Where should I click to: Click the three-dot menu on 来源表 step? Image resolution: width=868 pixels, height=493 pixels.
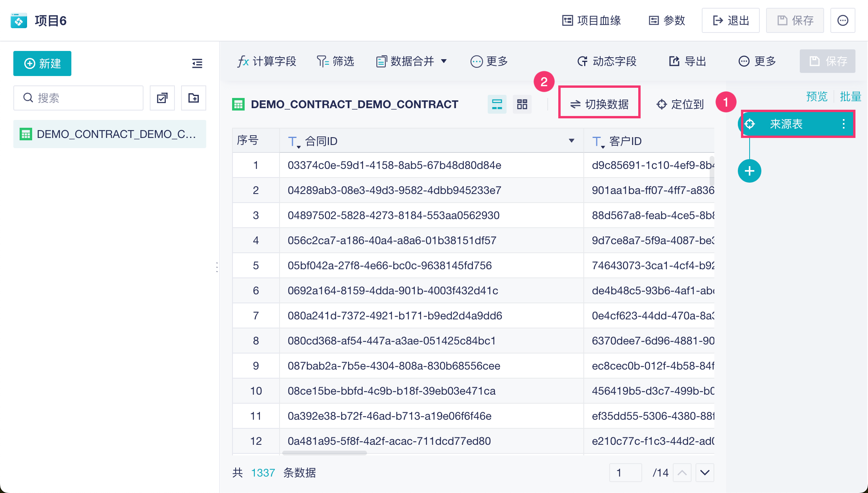pyautogui.click(x=843, y=124)
